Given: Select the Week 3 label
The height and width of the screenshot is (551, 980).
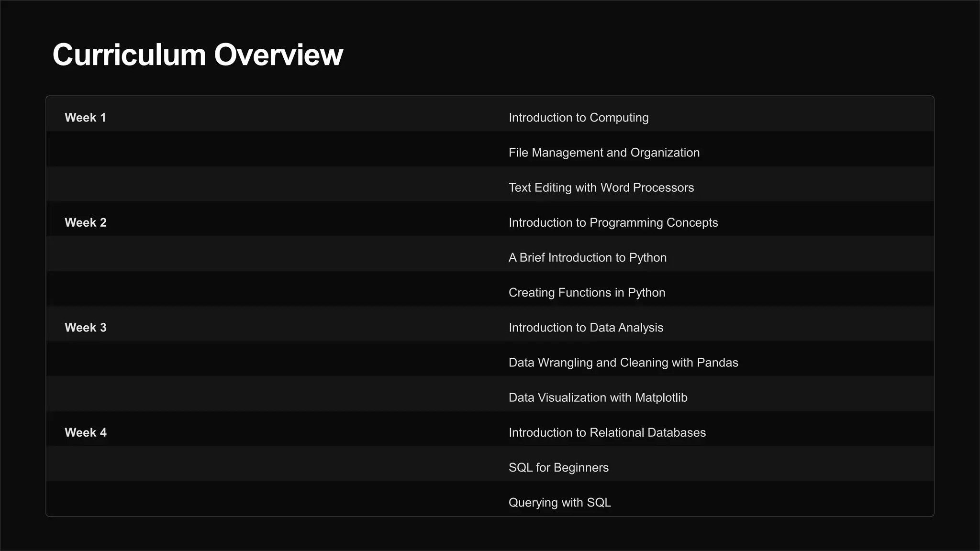Looking at the screenshot, I should tap(86, 328).
